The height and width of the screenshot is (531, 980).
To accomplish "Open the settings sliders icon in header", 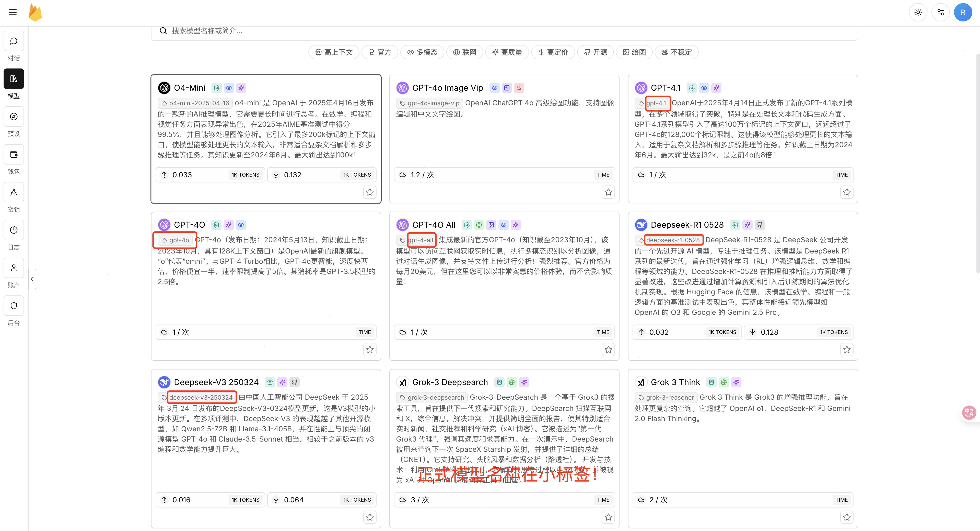I will click(940, 12).
